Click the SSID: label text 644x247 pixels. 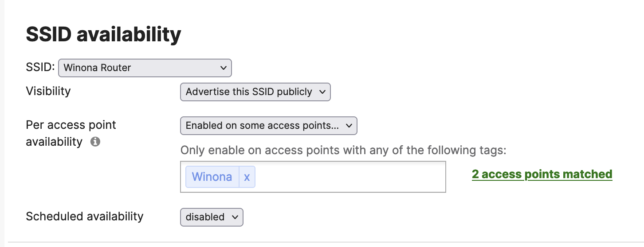click(x=40, y=68)
